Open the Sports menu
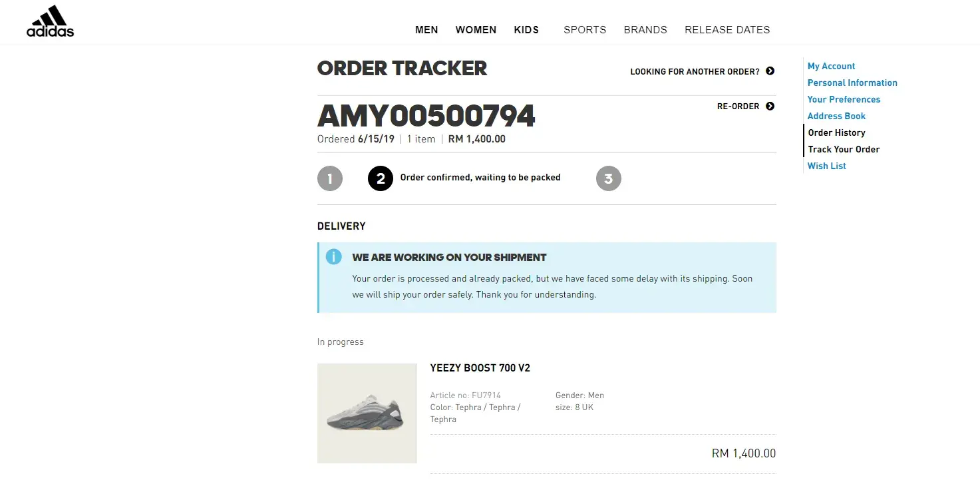 point(585,30)
